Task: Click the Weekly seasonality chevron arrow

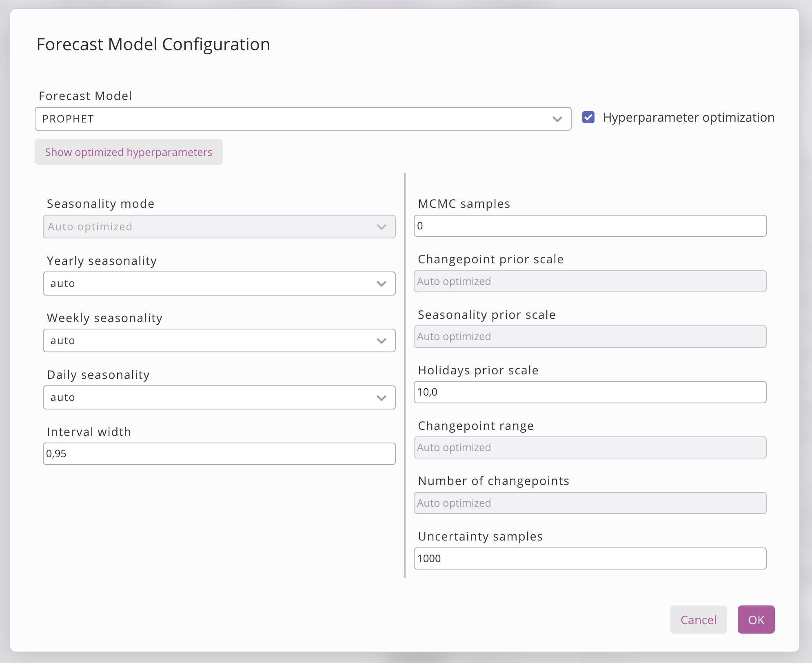Action: (381, 341)
